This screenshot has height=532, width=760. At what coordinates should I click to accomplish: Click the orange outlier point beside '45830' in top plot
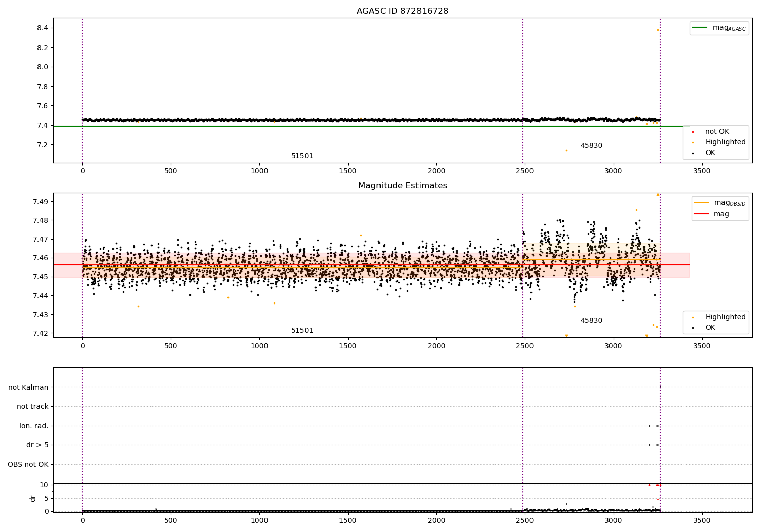tap(566, 150)
